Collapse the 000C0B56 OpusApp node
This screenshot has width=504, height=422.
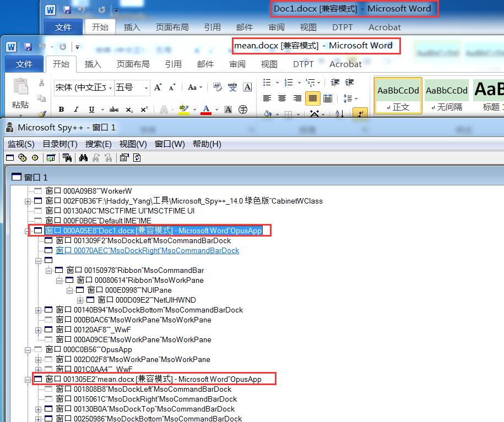click(x=28, y=350)
